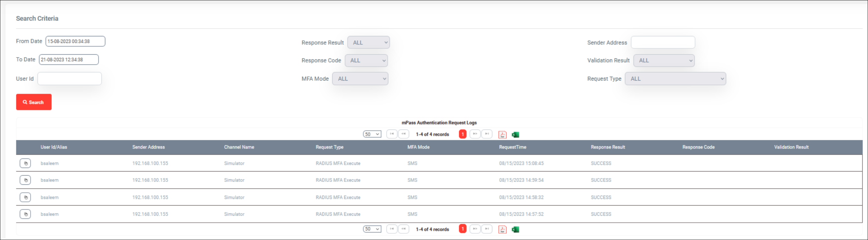Click the Search Criteria heading
Viewport: 868px width, 240px height.
point(37,19)
